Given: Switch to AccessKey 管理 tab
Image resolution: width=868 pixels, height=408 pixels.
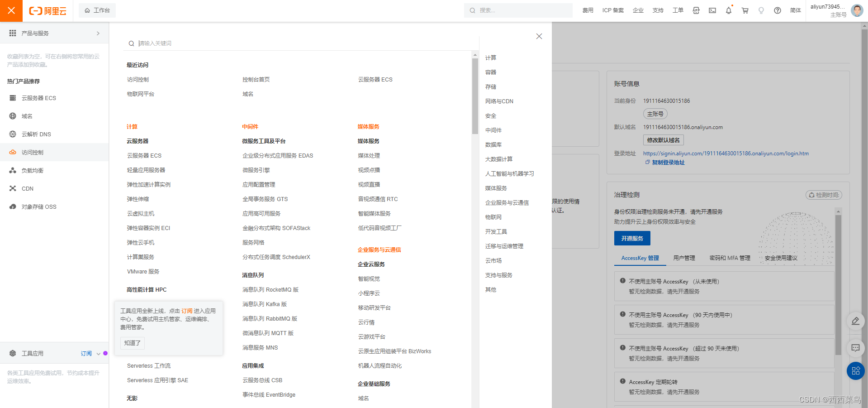Looking at the screenshot, I should pyautogui.click(x=640, y=258).
